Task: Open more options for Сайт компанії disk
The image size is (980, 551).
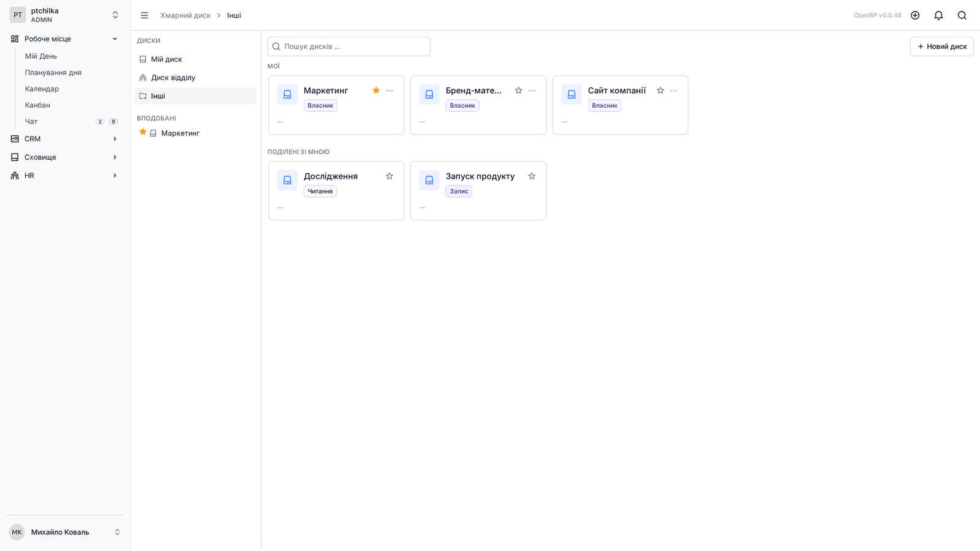Action: tap(674, 91)
